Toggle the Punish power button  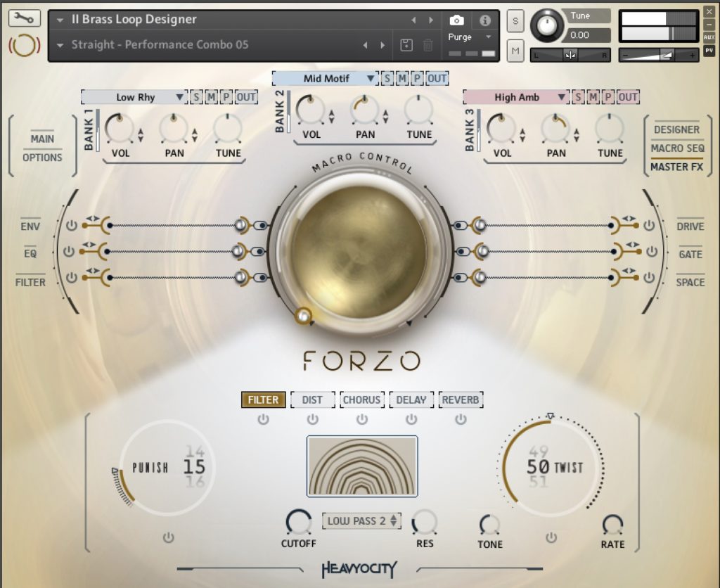pyautogui.click(x=169, y=537)
